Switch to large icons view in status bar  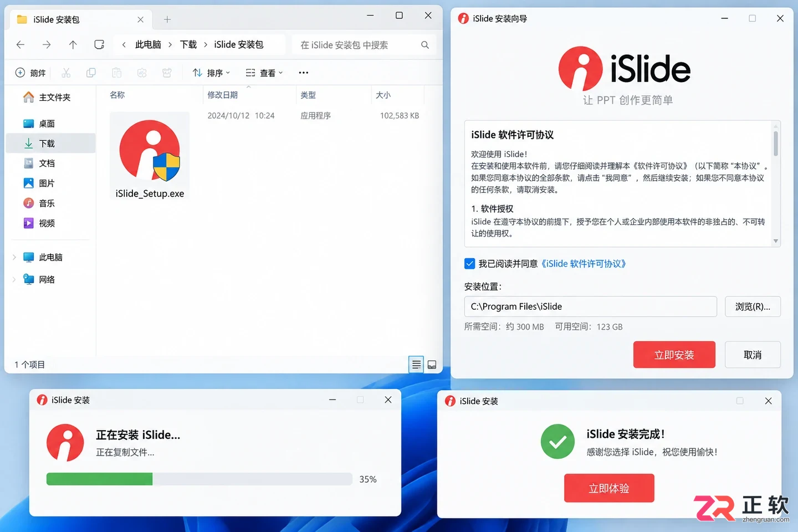click(x=432, y=365)
